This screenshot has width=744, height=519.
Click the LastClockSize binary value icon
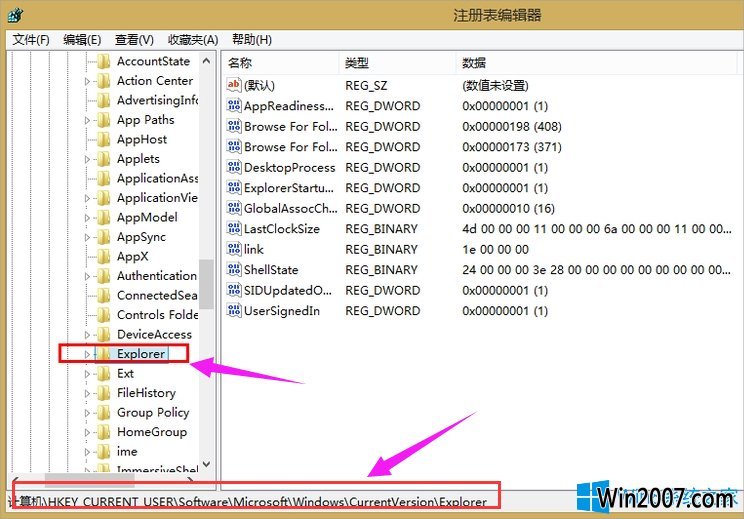(233, 229)
